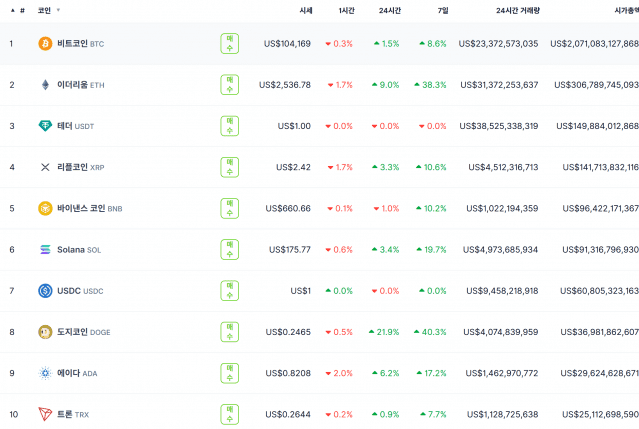This screenshot has width=639, height=429.
Task: Click the Solana logo icon
Action: coord(45,249)
